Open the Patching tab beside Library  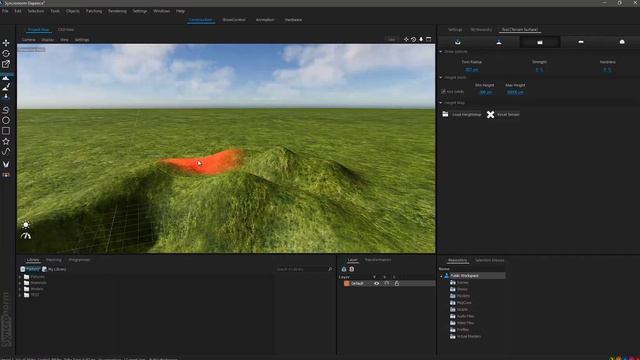pyautogui.click(x=53, y=260)
